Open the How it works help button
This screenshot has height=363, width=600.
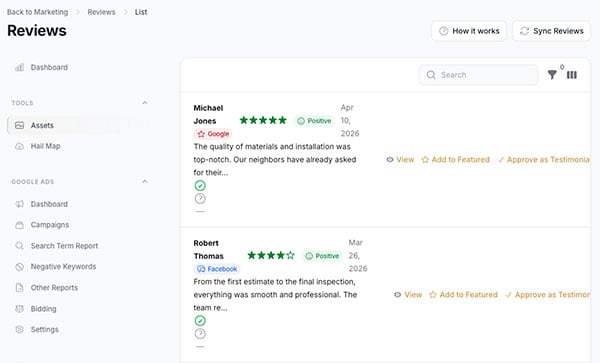point(469,31)
